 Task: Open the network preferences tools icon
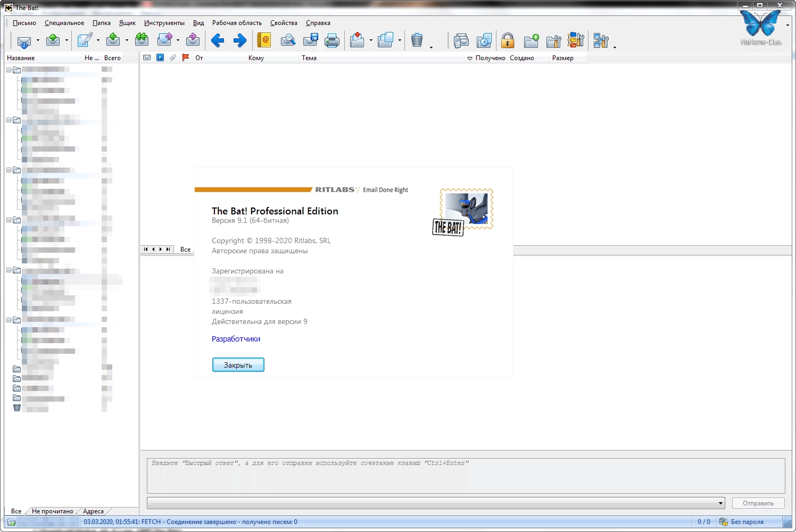[x=601, y=40]
